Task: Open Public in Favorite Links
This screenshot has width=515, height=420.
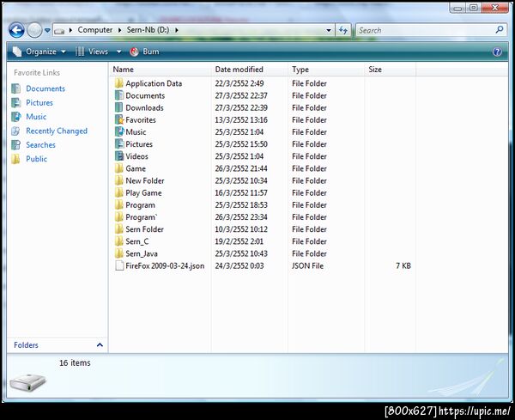Action: 36,159
